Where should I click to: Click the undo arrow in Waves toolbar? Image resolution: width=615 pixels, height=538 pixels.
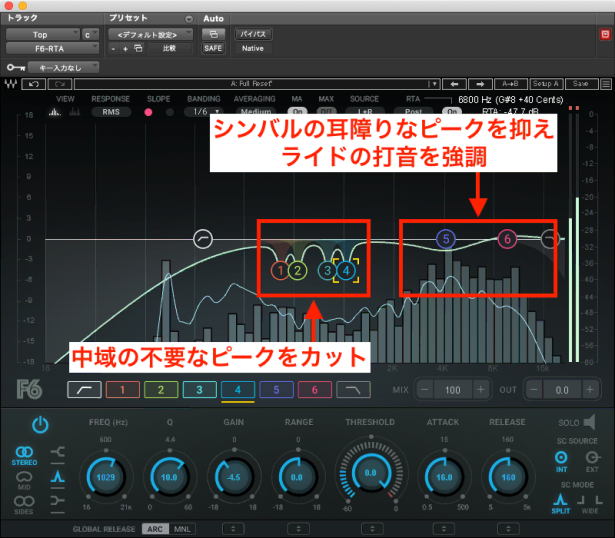pos(34,84)
